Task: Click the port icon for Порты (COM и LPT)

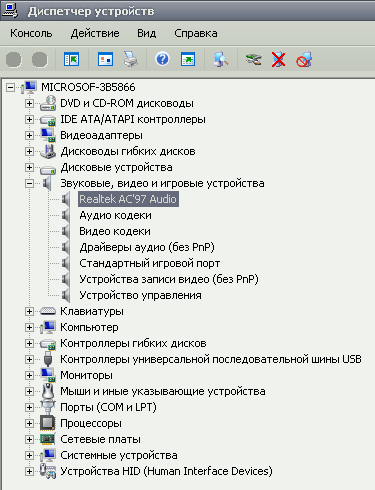Action: [48, 407]
